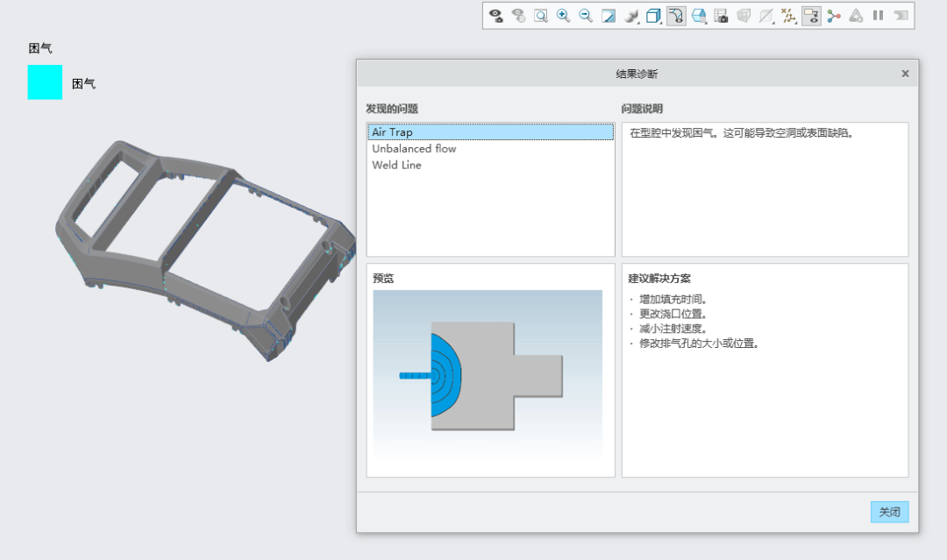
Task: Click the grey triangle play icon
Action: (857, 16)
